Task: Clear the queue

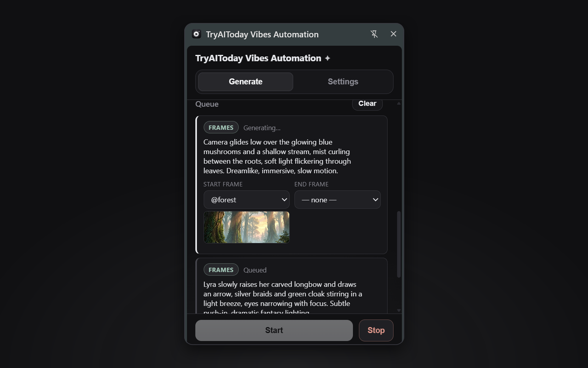Action: [367, 104]
